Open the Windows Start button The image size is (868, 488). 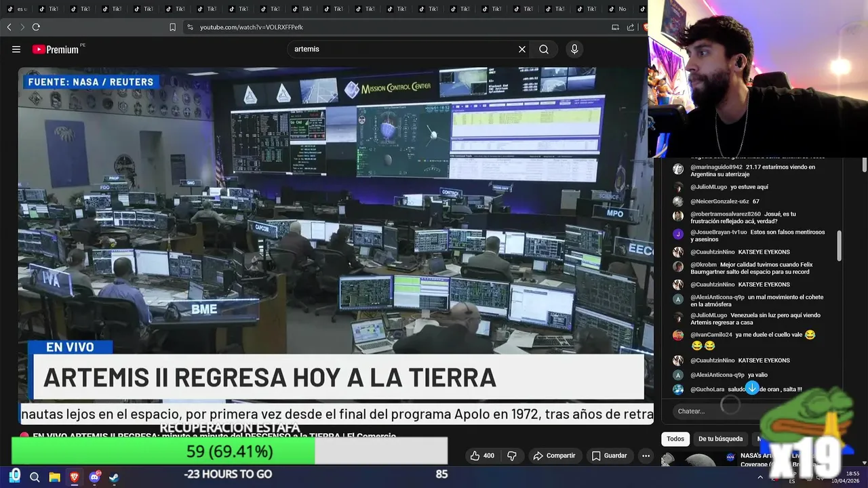(15, 476)
